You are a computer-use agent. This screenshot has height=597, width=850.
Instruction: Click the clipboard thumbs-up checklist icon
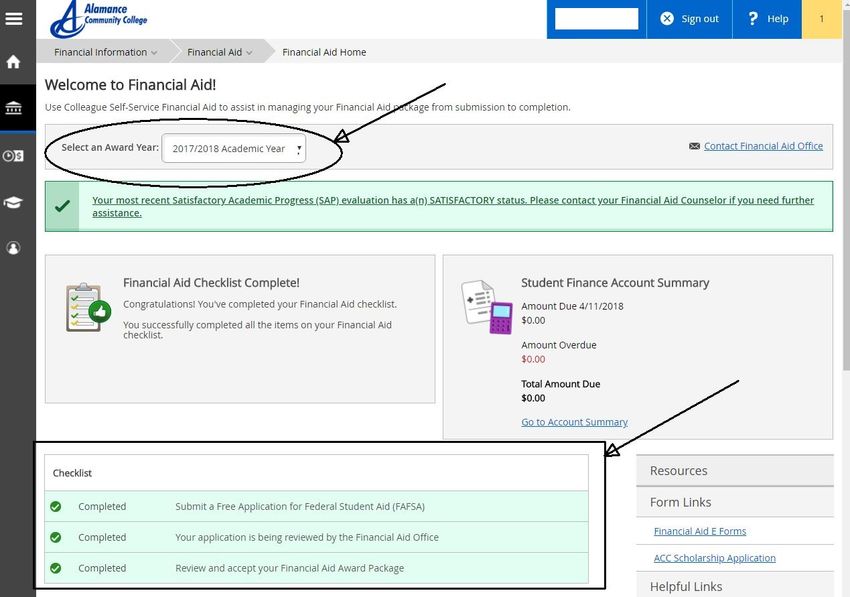point(88,307)
